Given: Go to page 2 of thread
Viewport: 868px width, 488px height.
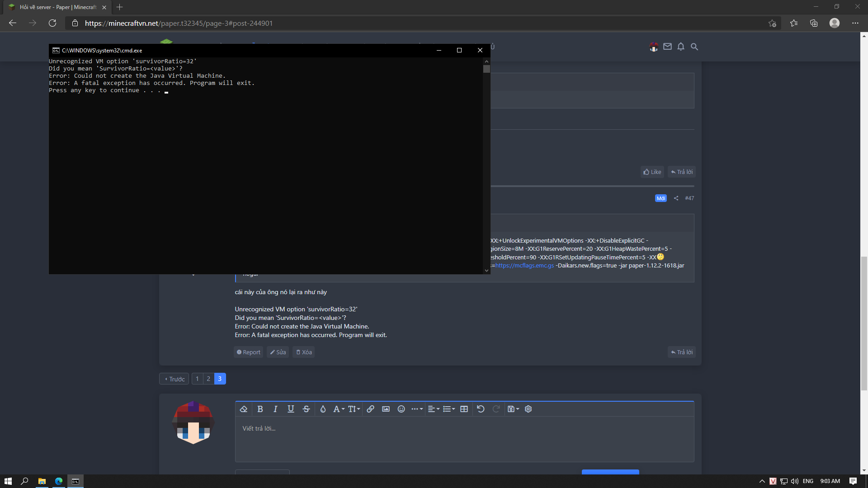Looking at the screenshot, I should coord(208,379).
